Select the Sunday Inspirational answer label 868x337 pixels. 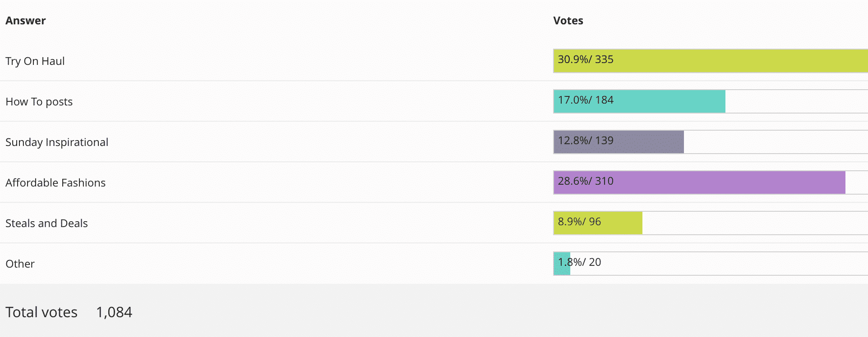click(57, 142)
